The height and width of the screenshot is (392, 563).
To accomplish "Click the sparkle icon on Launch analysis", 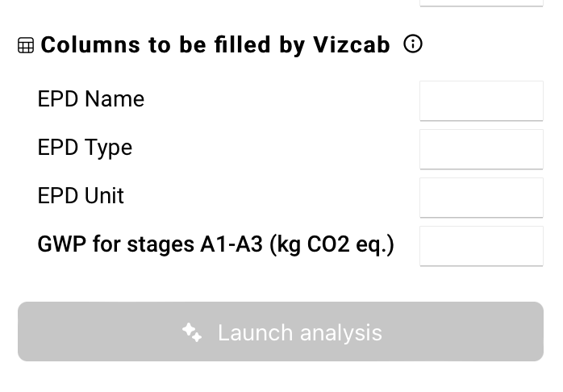I will [x=192, y=332].
